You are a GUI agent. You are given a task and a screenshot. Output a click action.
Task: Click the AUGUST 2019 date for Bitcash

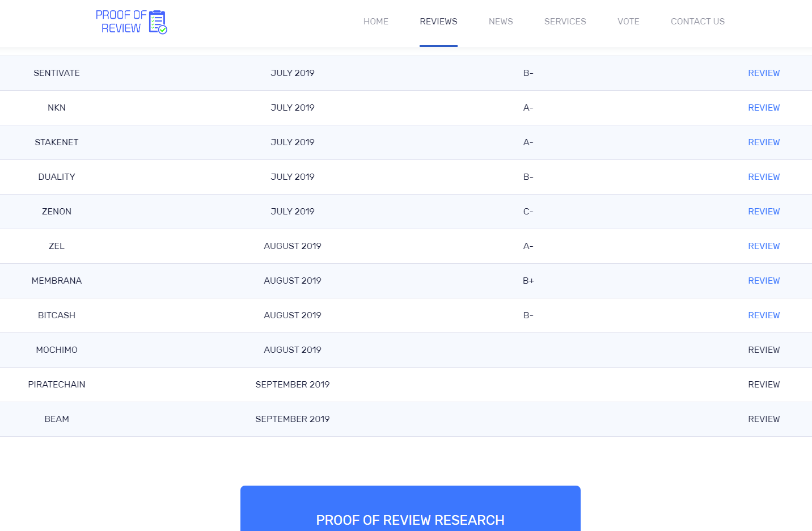293,315
